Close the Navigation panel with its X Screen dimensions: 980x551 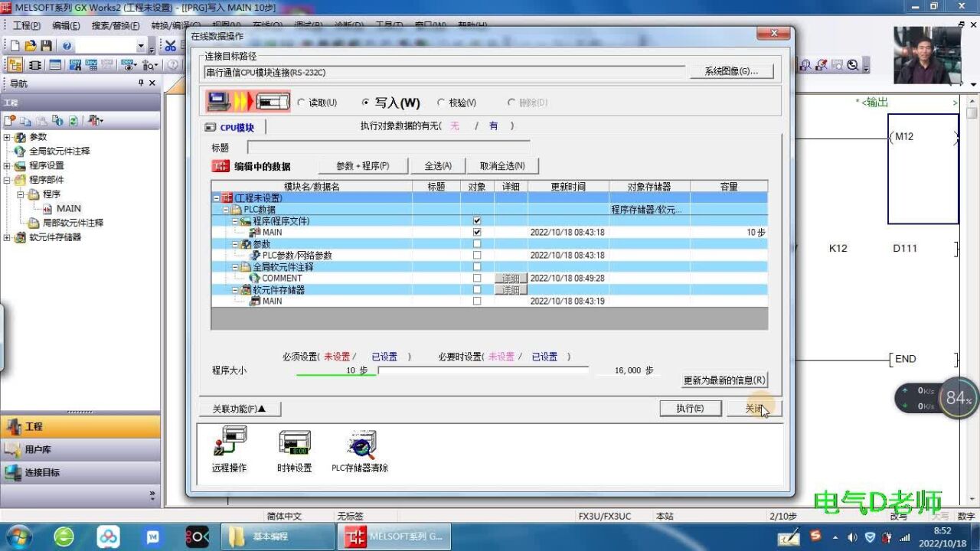coord(152,83)
